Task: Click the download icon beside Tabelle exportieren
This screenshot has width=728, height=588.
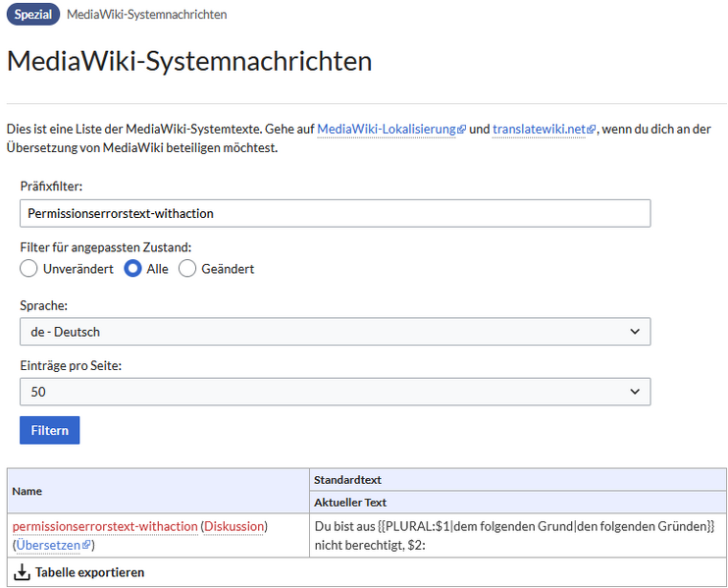Action: click(23, 572)
